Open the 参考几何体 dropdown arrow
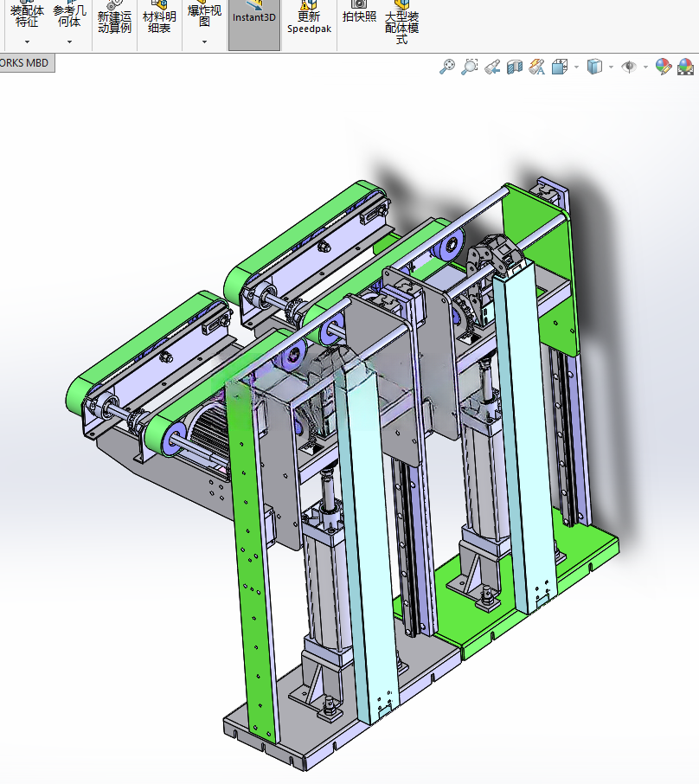The width and height of the screenshot is (699, 784). 69,42
